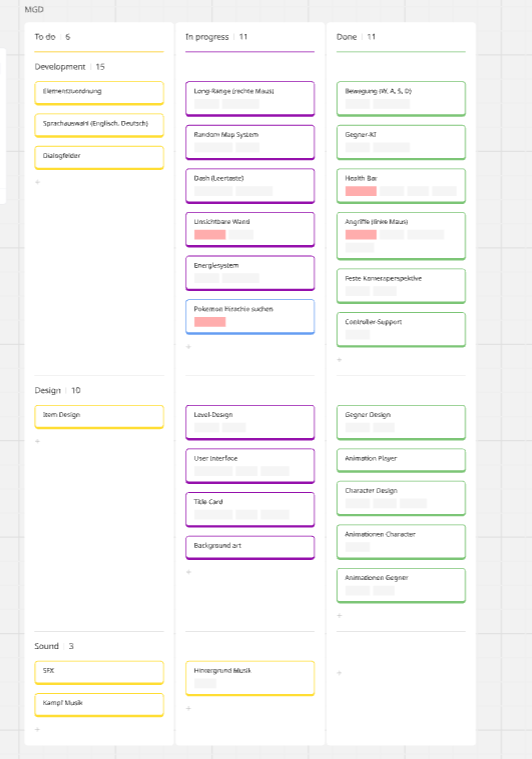Click the In progress column header

point(207,37)
